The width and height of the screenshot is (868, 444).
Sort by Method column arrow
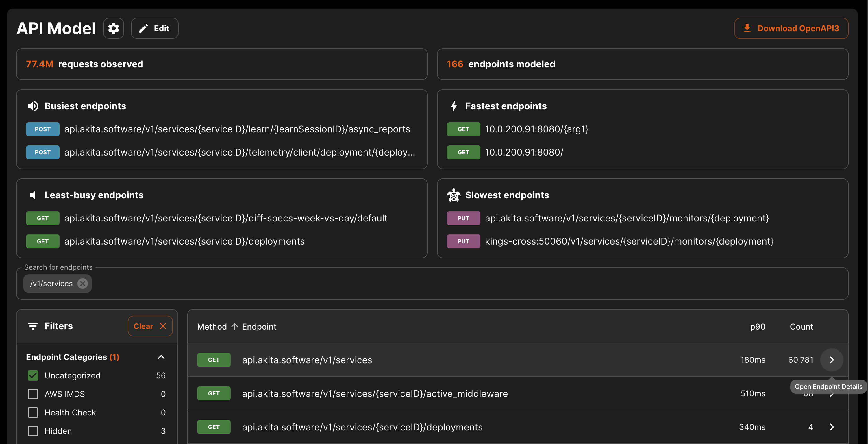pos(234,327)
